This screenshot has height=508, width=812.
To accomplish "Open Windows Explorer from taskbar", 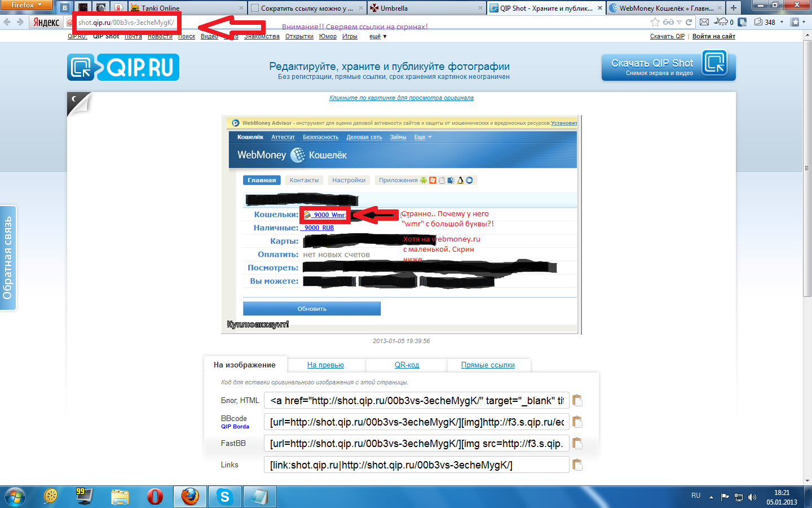I will click(120, 497).
